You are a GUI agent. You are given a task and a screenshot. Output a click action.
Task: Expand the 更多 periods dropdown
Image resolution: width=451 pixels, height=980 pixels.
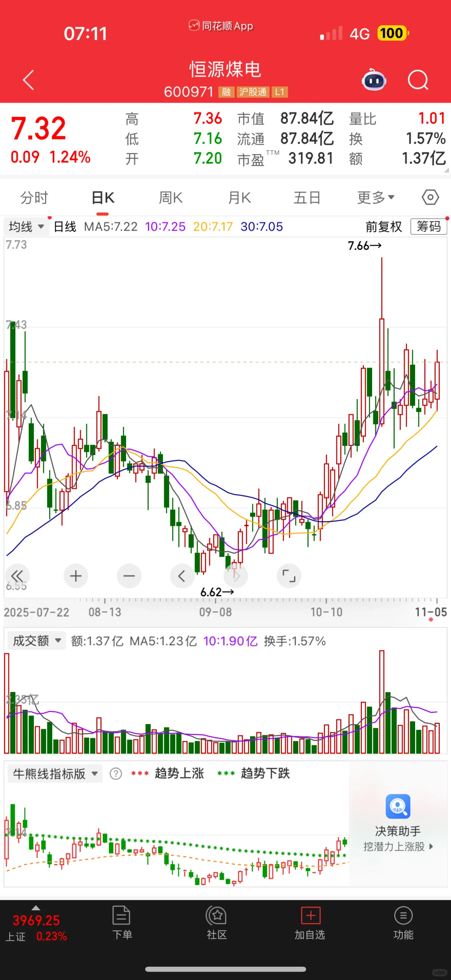point(376,198)
